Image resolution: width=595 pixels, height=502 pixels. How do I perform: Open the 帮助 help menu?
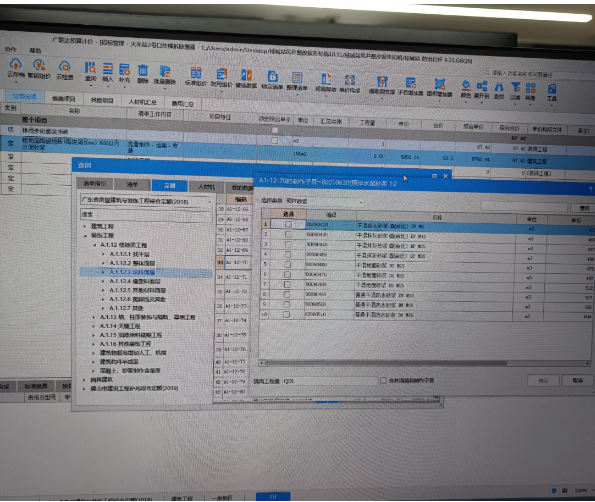[x=35, y=50]
